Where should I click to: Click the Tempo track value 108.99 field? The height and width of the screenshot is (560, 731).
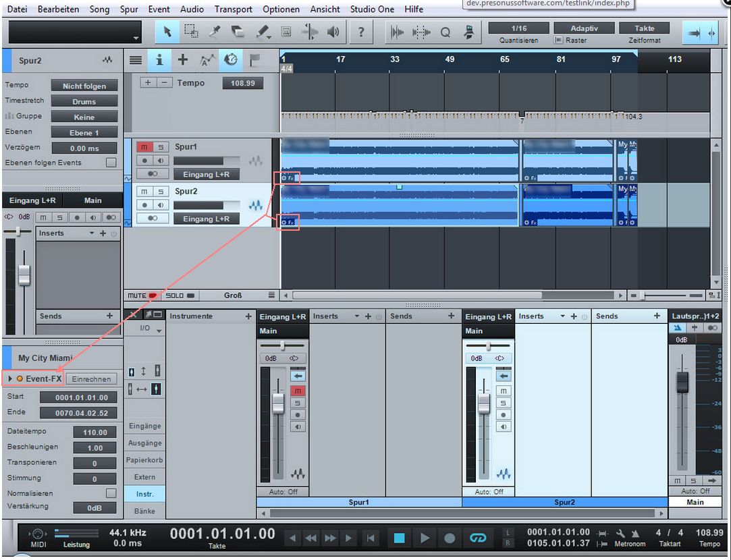pyautogui.click(x=243, y=83)
